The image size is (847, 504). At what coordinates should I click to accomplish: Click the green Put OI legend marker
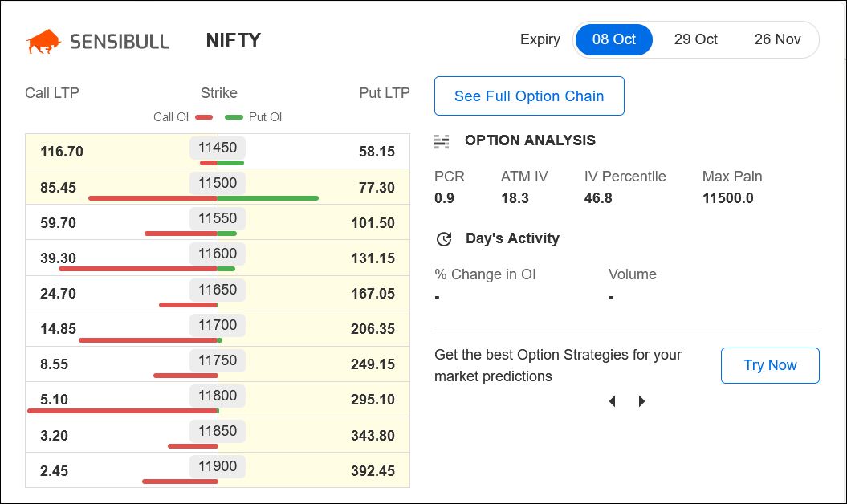(234, 117)
